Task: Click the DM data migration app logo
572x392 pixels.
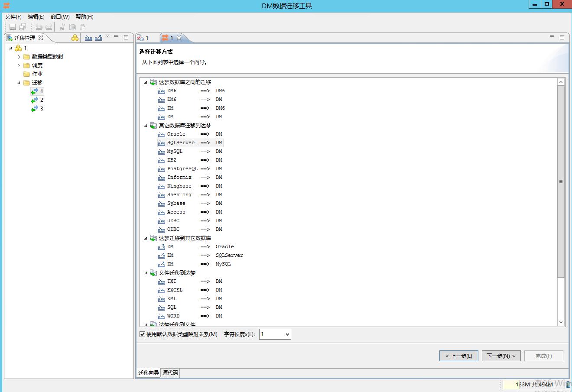Action: (6, 6)
